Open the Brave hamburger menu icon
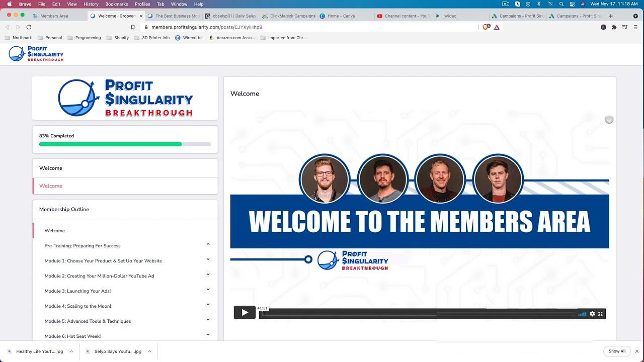644x362 pixels. [635, 27]
